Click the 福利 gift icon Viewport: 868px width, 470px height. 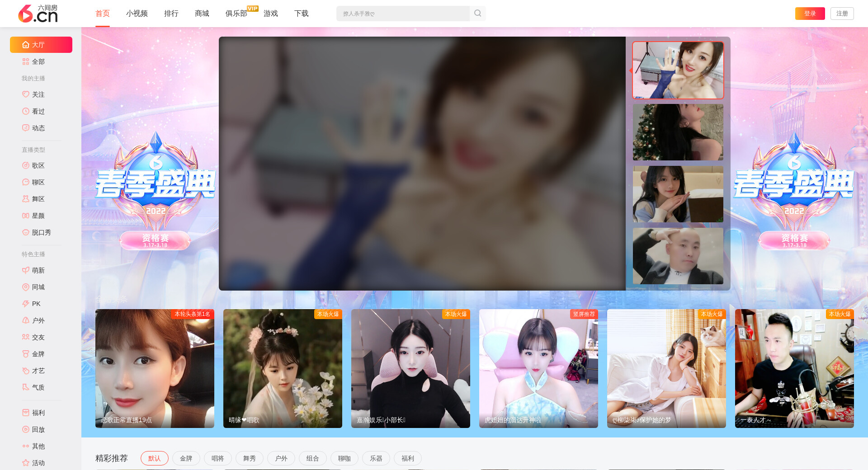pos(26,413)
